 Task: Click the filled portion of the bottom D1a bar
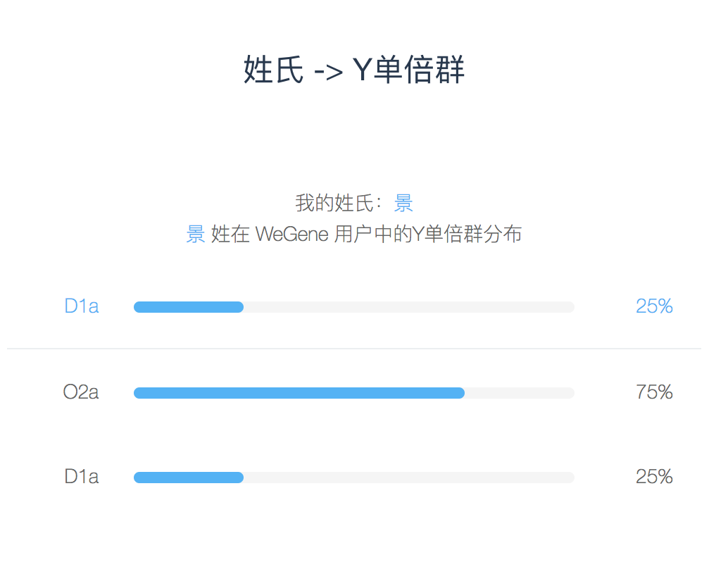(x=189, y=478)
